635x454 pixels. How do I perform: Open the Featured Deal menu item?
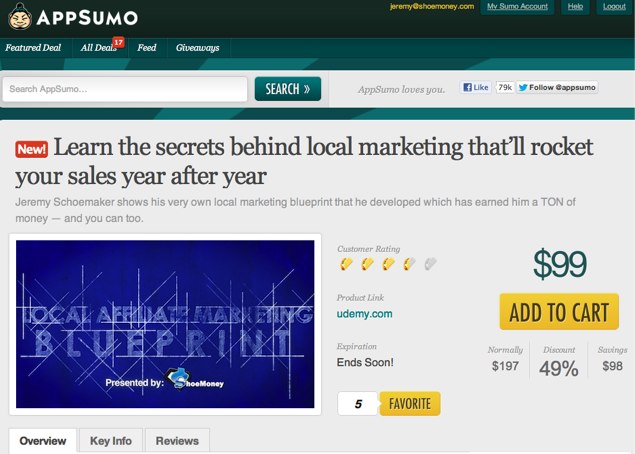point(33,48)
